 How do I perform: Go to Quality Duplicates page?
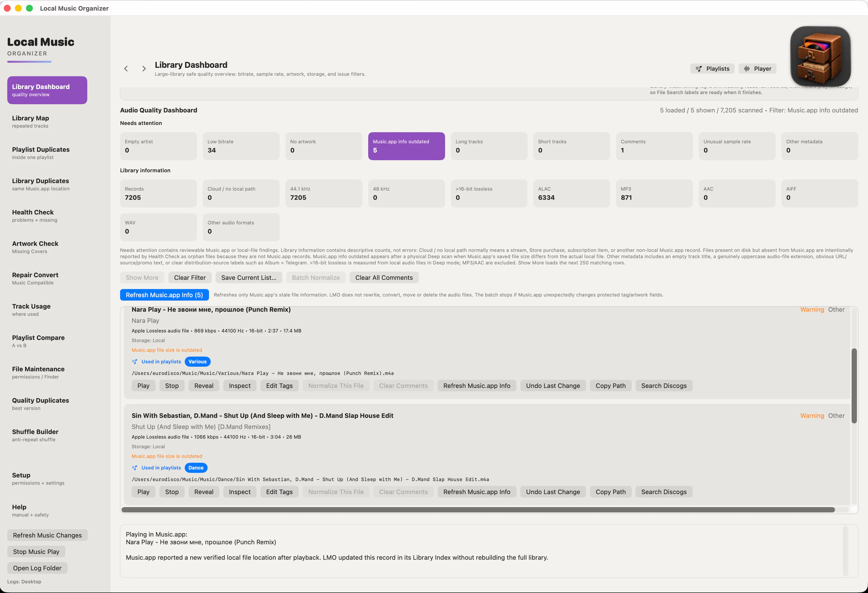pyautogui.click(x=47, y=404)
